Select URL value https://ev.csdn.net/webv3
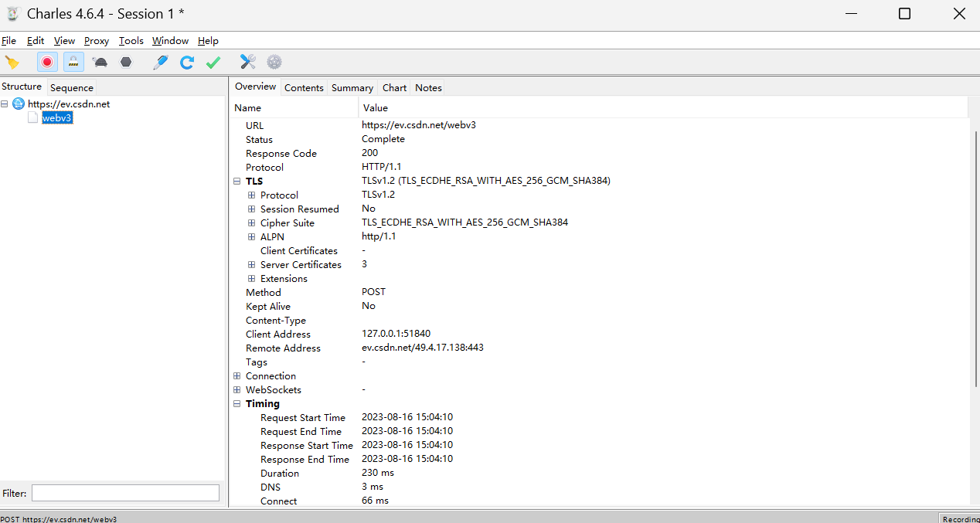Image resolution: width=980 pixels, height=523 pixels. pyautogui.click(x=419, y=125)
